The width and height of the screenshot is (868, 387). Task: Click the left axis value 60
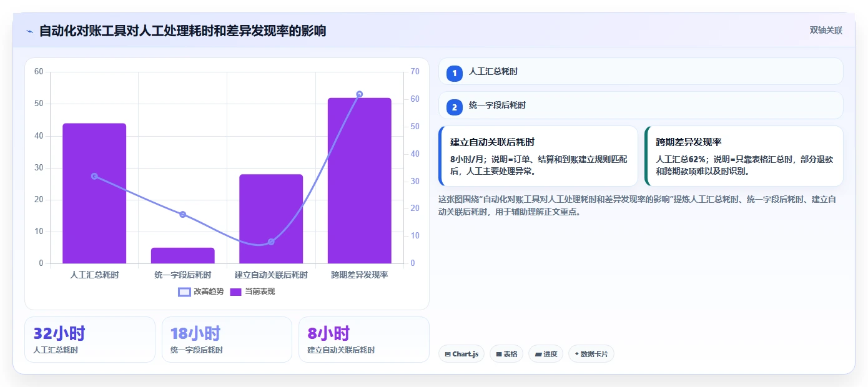[x=39, y=72]
